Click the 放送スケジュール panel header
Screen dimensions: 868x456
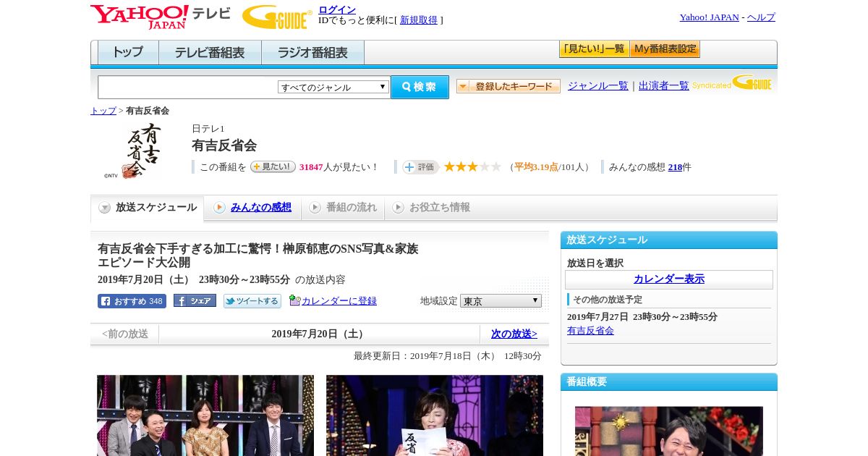[x=669, y=240]
